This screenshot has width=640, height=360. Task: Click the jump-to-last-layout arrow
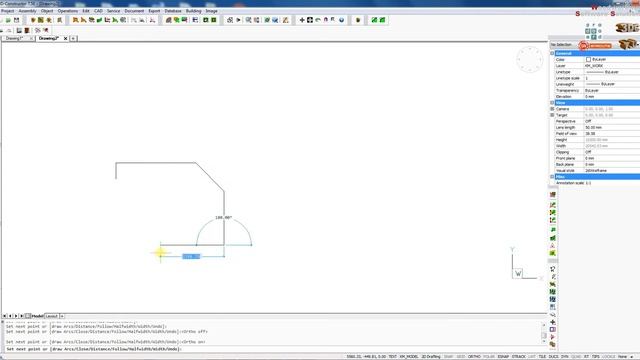coord(22,316)
